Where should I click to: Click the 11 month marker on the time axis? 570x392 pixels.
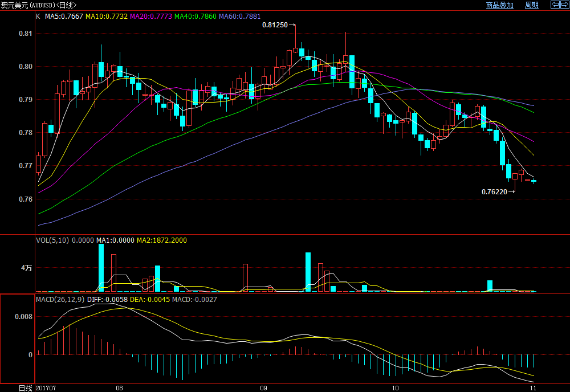tap(533, 388)
